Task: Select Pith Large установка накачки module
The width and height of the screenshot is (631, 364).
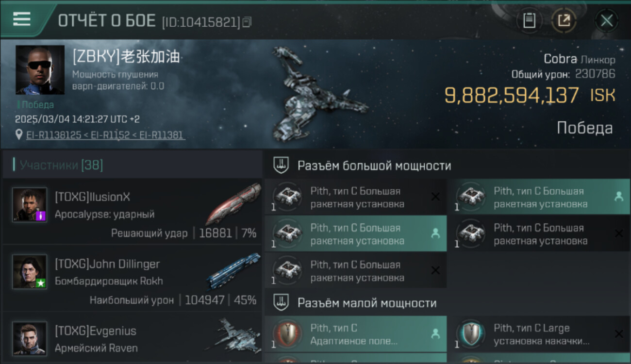Action: click(539, 334)
